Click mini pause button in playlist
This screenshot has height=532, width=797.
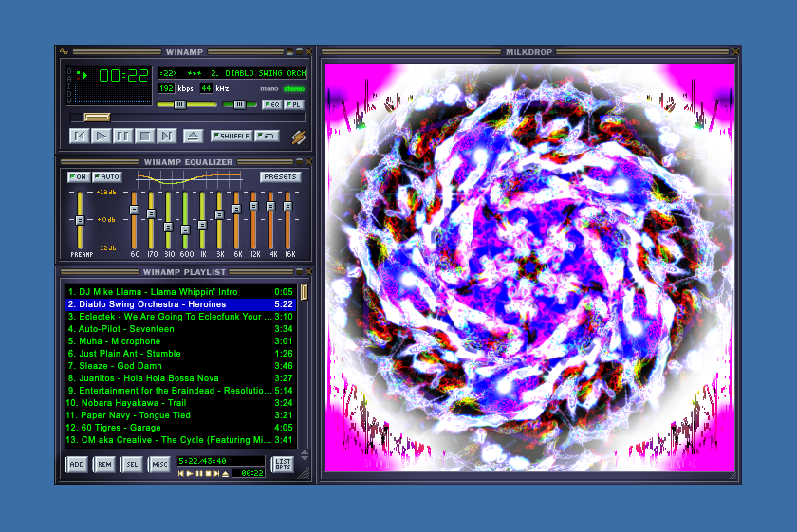198,473
